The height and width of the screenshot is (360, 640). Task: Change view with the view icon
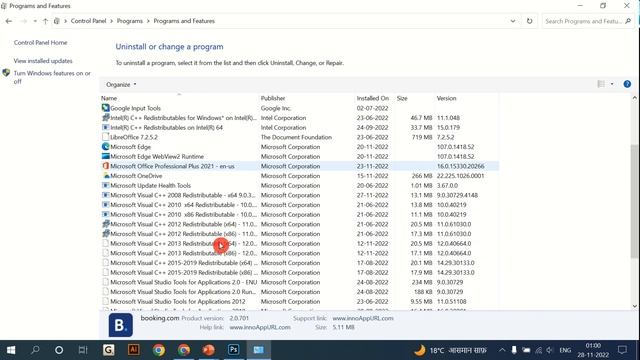601,84
